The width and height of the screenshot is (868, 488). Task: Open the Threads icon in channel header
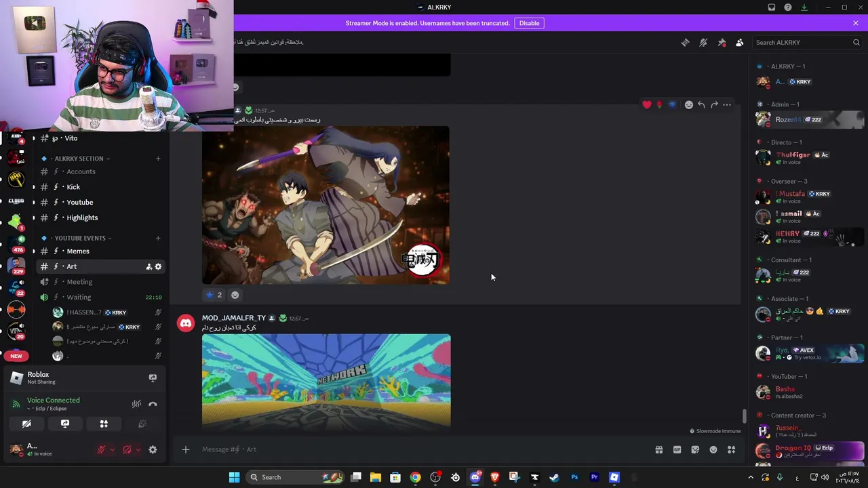click(x=685, y=43)
